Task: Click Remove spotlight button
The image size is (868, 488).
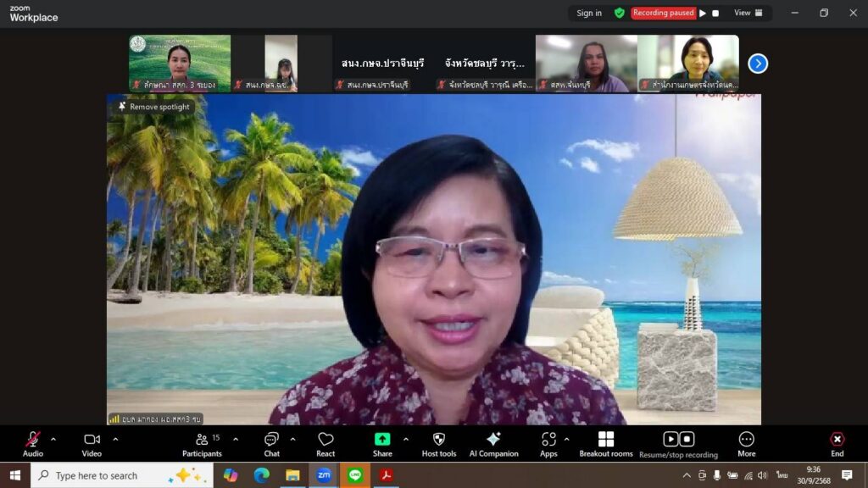Action: tap(153, 107)
